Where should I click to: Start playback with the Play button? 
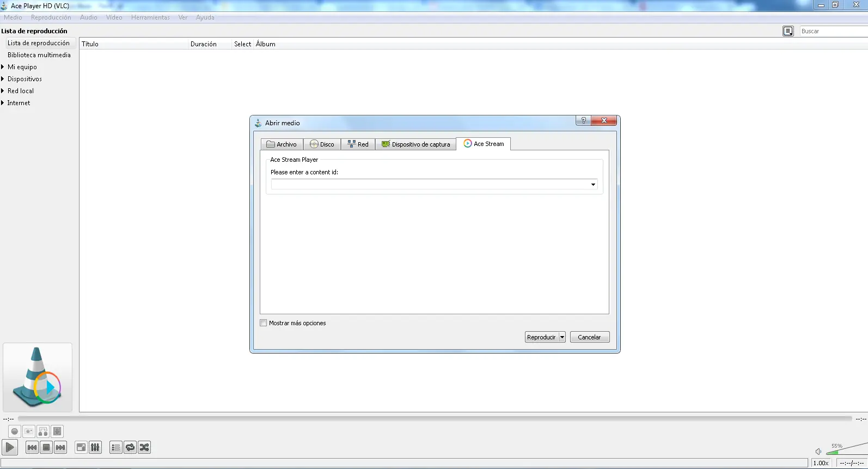[x=10, y=447]
